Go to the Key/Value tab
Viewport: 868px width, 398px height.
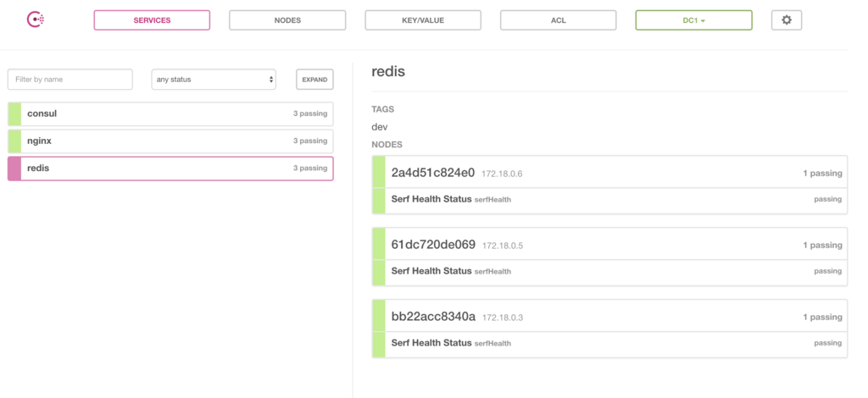click(x=423, y=20)
